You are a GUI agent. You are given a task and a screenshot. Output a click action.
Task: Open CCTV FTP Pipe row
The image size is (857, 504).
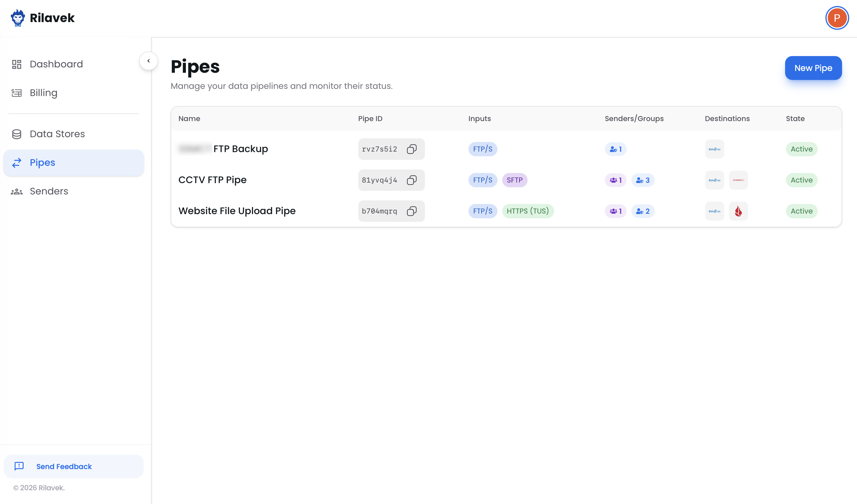click(212, 180)
